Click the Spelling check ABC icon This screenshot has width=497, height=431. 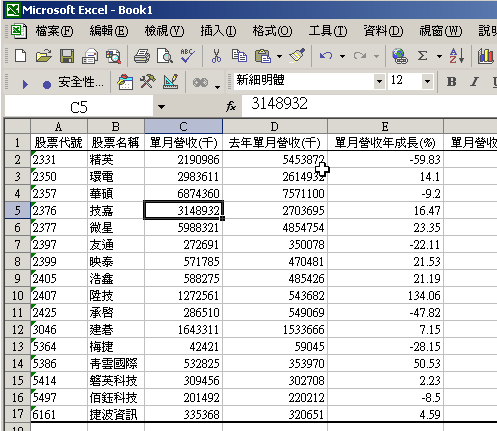pos(187,56)
